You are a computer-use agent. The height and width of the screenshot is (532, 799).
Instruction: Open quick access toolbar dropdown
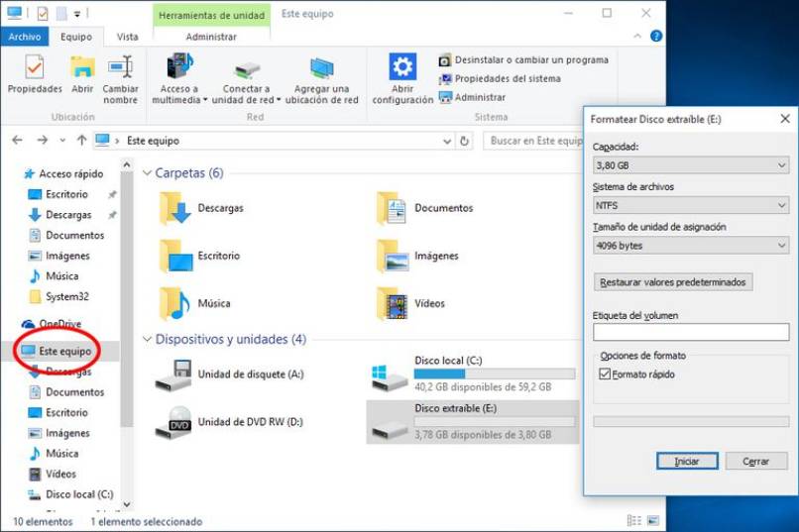pyautogui.click(x=77, y=14)
